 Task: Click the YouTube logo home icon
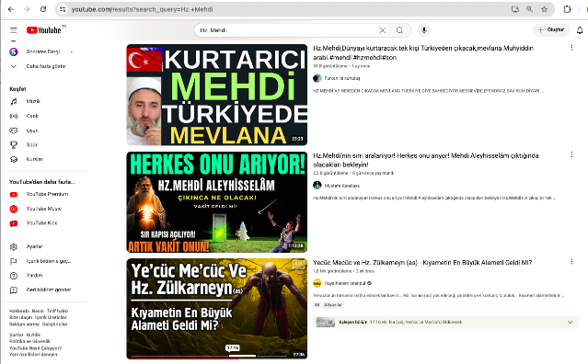point(44,30)
